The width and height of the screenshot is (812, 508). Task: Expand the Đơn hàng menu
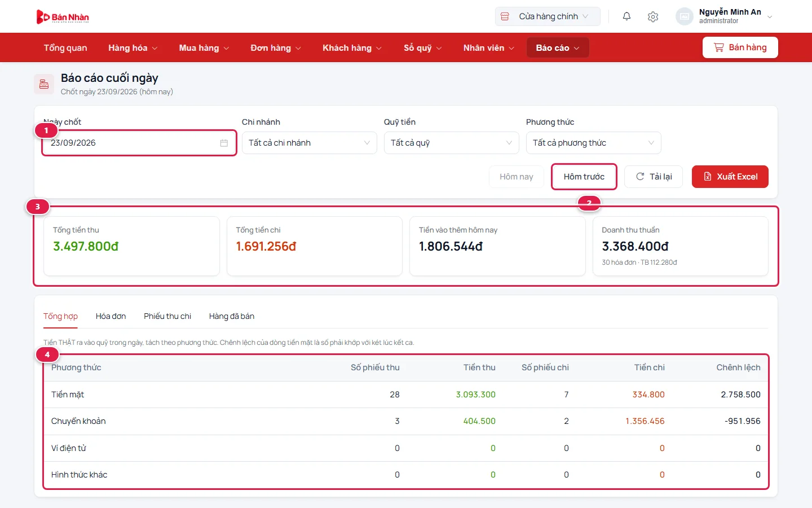tap(276, 48)
